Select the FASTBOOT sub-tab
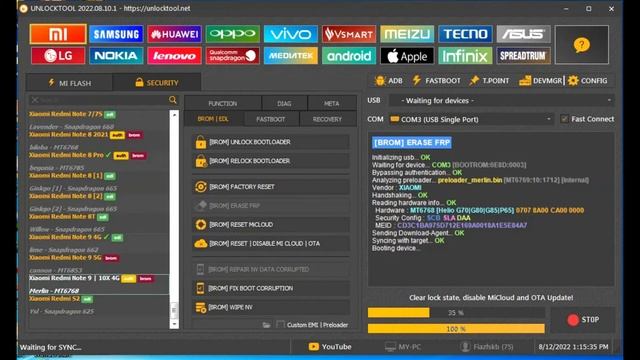Image resolution: width=640 pixels, height=360 pixels. click(271, 119)
